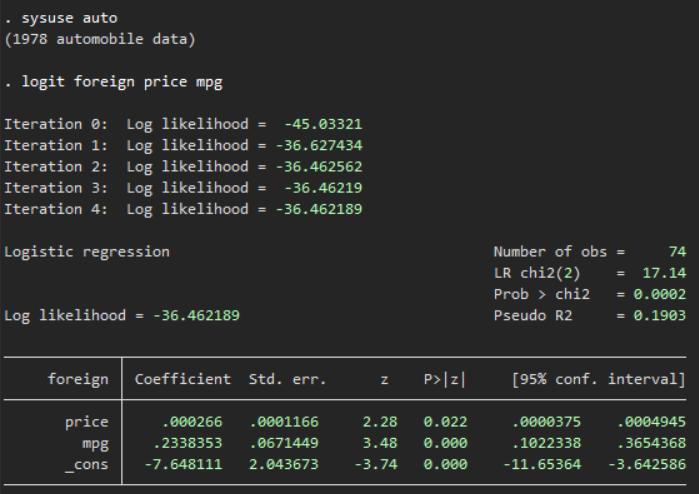This screenshot has height=494, width=699.
Task: Click the '(1978 automobile data)' note
Action: tap(100, 39)
